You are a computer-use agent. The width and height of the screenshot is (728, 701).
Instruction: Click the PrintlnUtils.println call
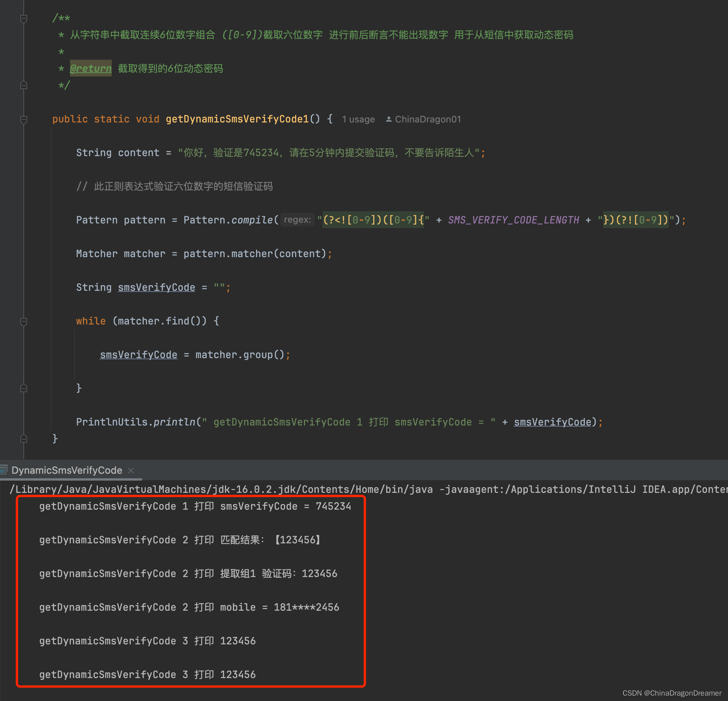click(x=136, y=422)
